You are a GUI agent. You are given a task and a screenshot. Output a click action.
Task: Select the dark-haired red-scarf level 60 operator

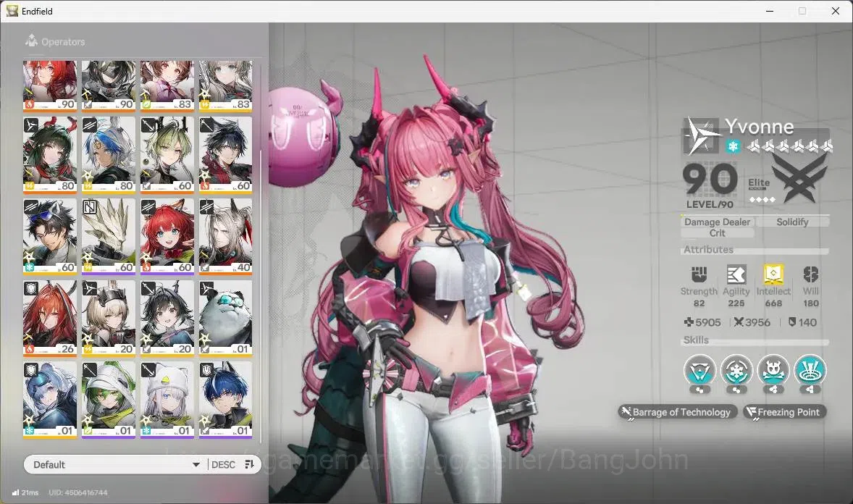(226, 154)
